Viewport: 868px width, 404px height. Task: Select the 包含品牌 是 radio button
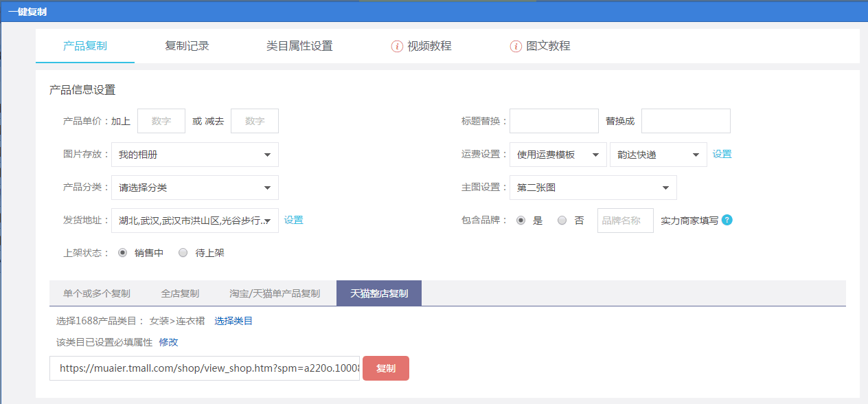pyautogui.click(x=521, y=221)
